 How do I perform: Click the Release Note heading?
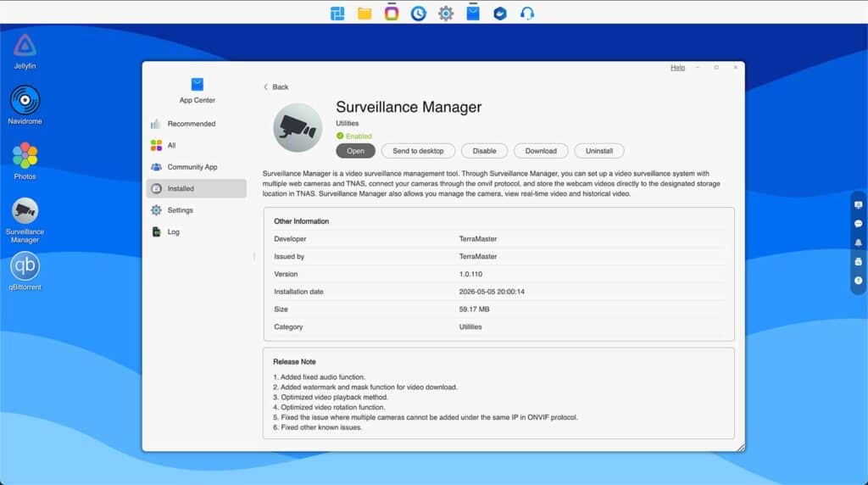coord(294,361)
